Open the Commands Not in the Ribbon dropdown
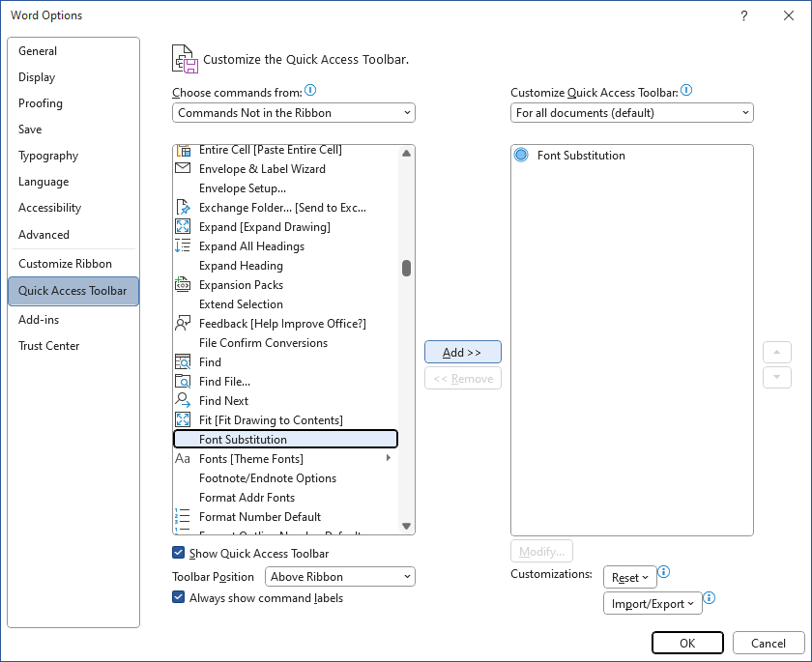 tap(293, 112)
